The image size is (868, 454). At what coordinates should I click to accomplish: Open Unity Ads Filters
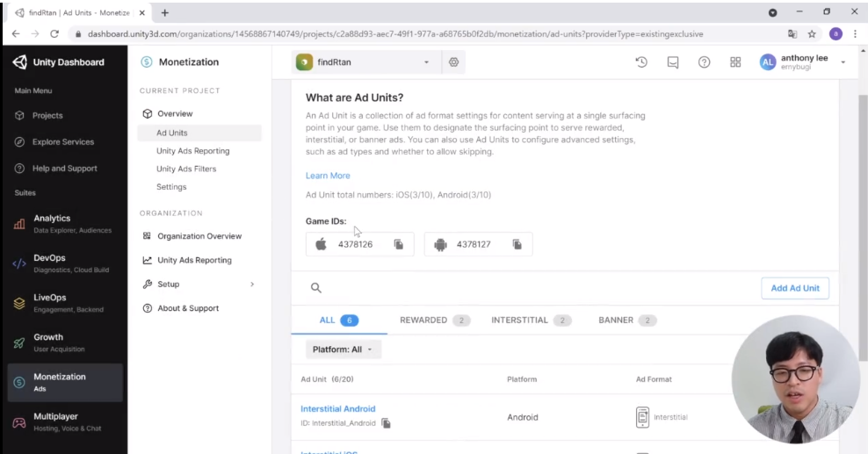pos(186,169)
